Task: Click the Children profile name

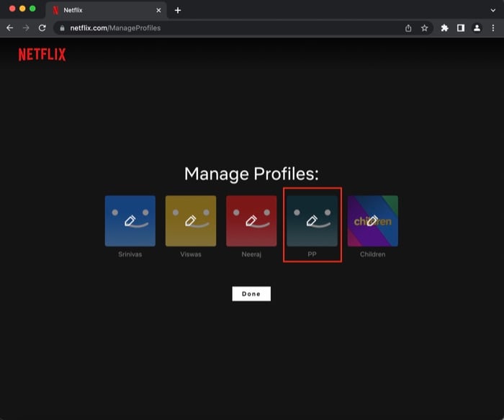Action: coord(373,254)
